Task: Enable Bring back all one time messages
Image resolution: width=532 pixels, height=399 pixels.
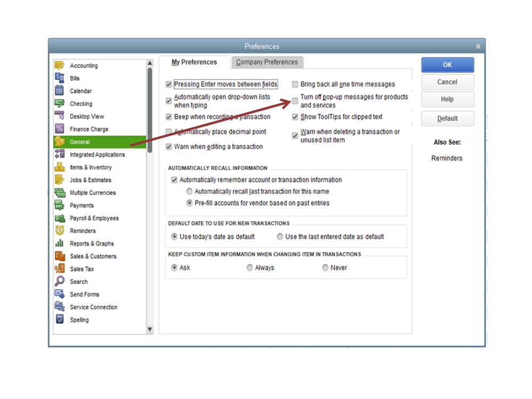Action: [295, 84]
